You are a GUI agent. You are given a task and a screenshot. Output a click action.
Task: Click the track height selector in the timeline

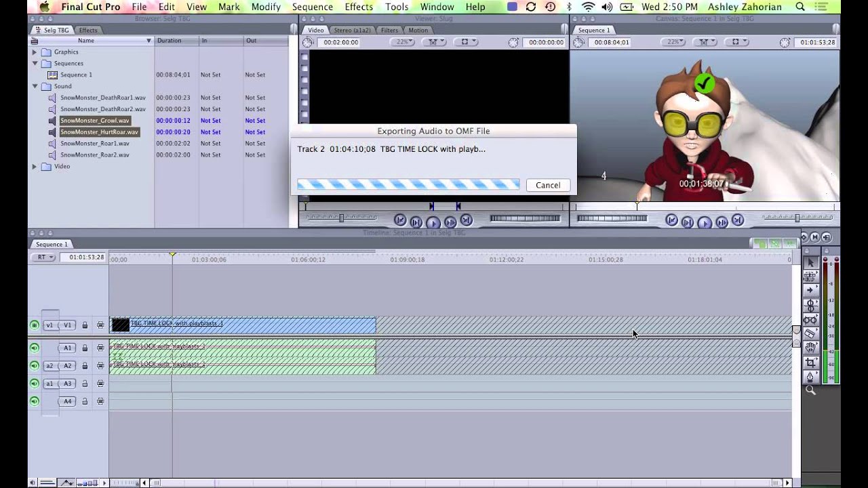(87, 483)
